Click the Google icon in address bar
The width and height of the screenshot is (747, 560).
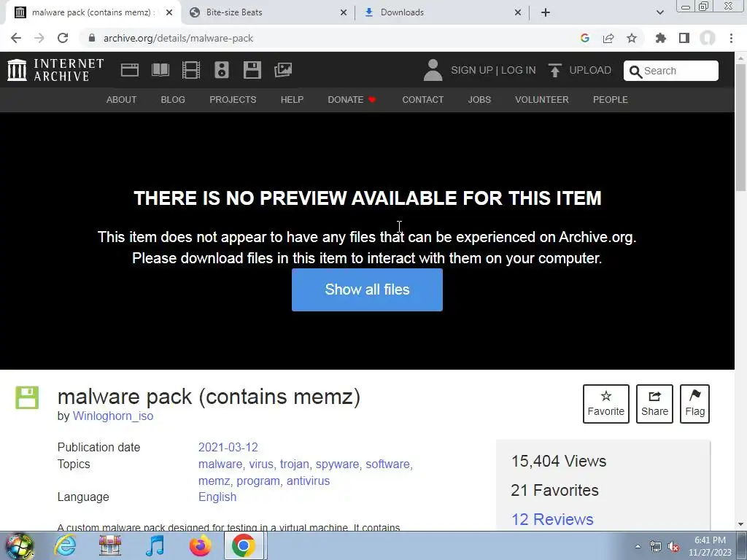pos(585,38)
